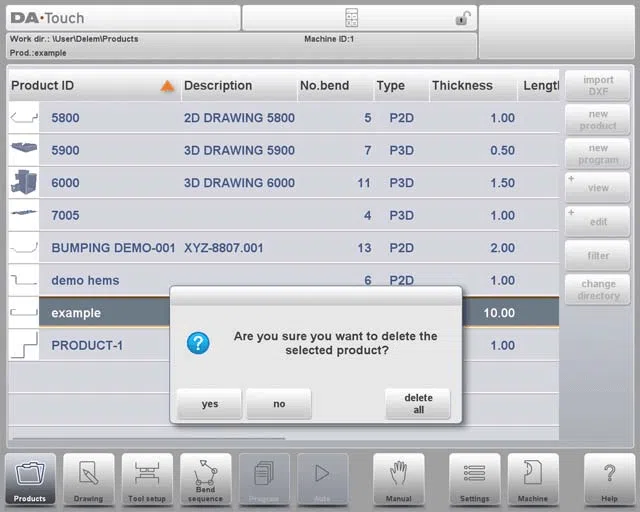Click bend count 13
The width and height of the screenshot is (640, 512).
click(x=364, y=248)
